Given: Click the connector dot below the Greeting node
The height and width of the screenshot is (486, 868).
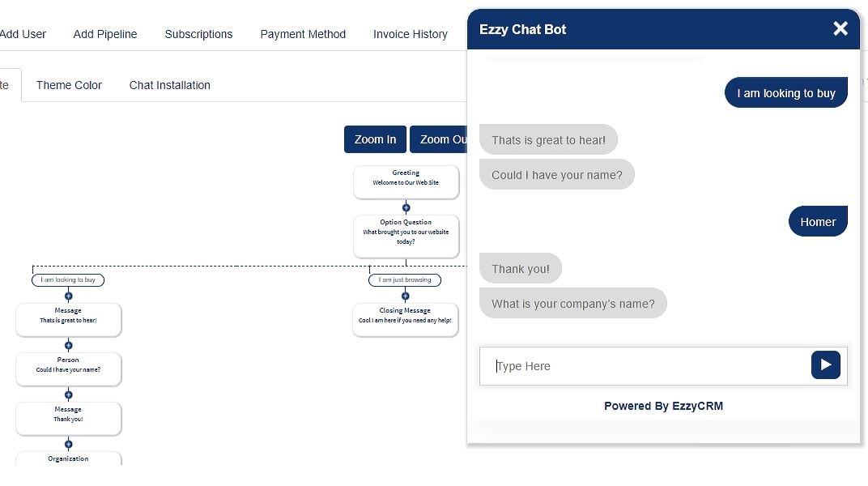Looking at the screenshot, I should pyautogui.click(x=406, y=207).
